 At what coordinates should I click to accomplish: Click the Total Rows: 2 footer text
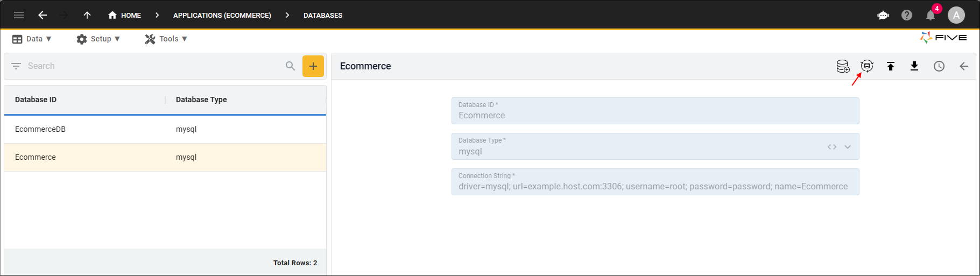[x=295, y=263]
